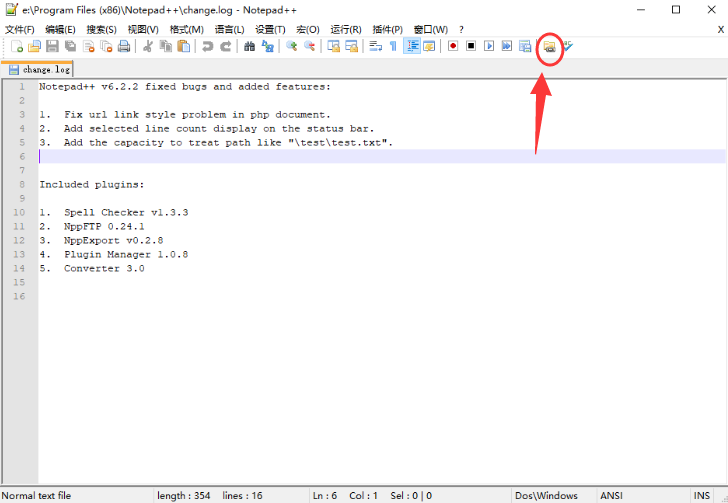Expand the 设置(T) menu

pyautogui.click(x=270, y=29)
